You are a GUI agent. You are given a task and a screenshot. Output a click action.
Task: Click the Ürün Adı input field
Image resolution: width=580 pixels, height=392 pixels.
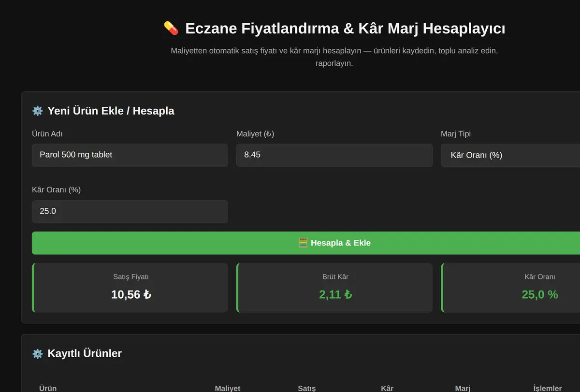(130, 155)
